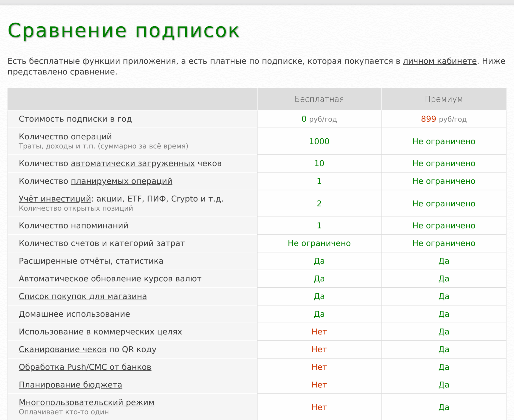Click Домашнее использование row label
The image size is (514, 420).
75,314
